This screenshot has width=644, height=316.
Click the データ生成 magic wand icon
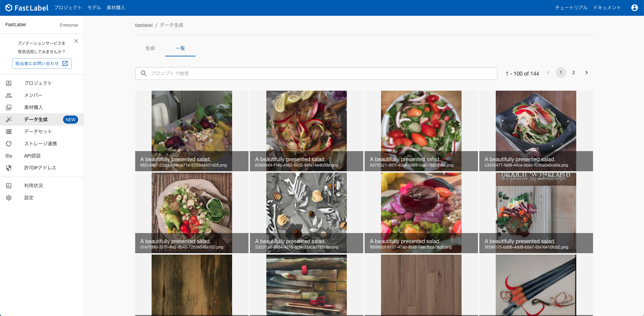pos(9,120)
